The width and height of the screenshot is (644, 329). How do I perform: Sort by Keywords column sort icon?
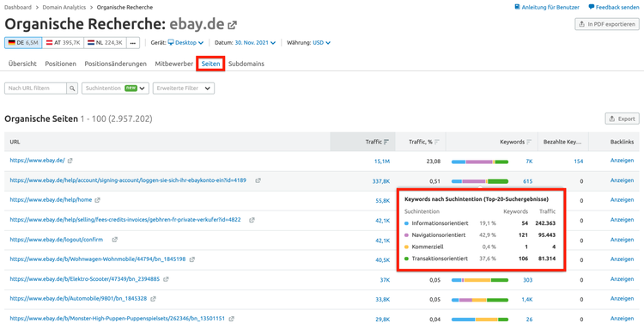pos(529,142)
